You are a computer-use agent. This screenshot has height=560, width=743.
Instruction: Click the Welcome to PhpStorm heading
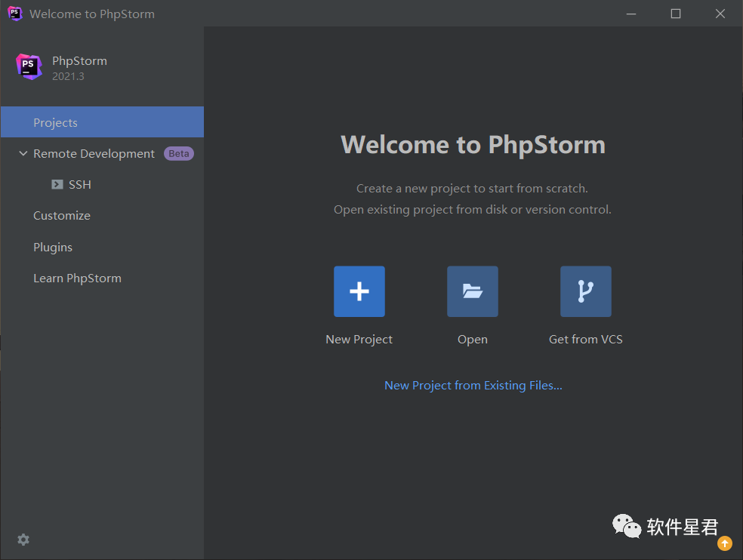[x=473, y=144]
